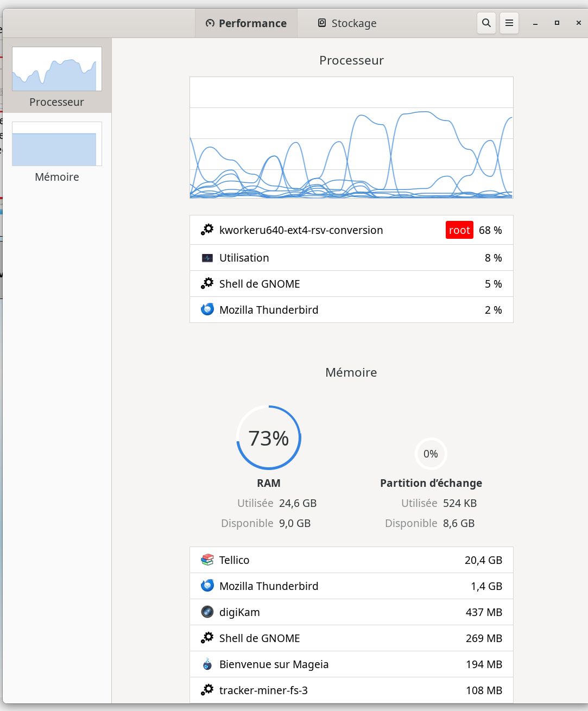This screenshot has height=711, width=588.
Task: Click the Partition d'échange heading
Action: tap(431, 483)
